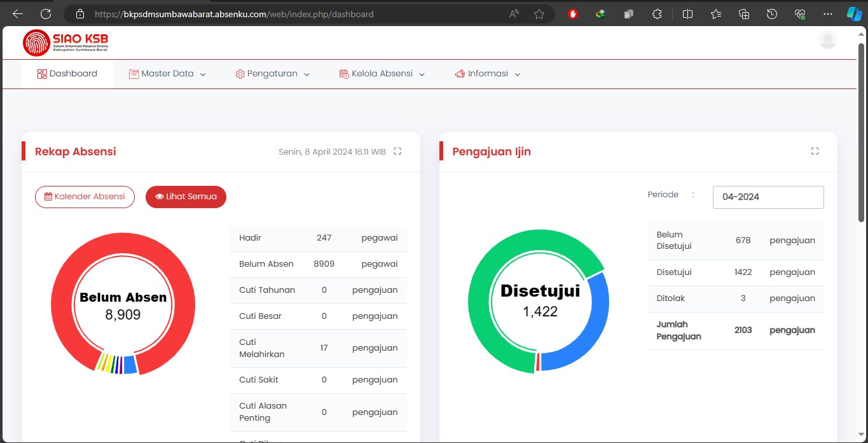Open the Informasi menu
Image resolution: width=868 pixels, height=443 pixels.
488,74
